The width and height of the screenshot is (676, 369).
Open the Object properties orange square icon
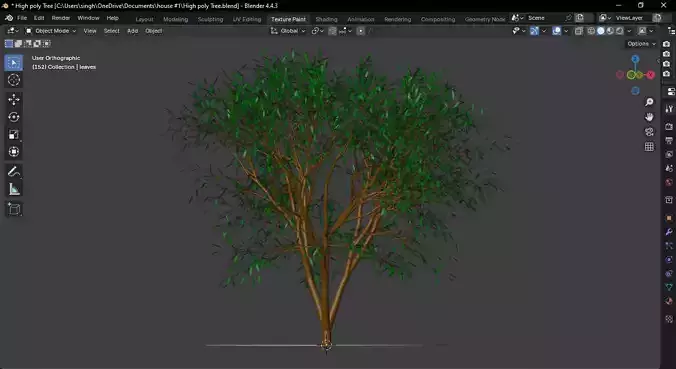click(669, 218)
